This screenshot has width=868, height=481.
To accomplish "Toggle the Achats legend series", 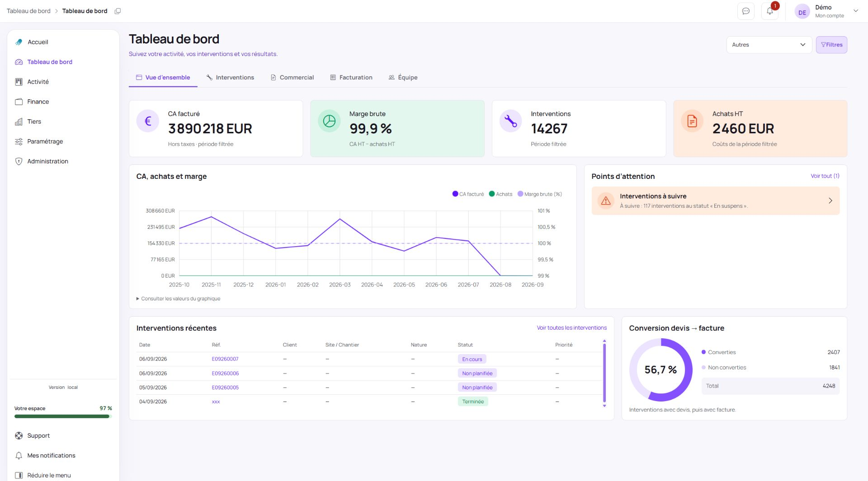I will 500,194.
